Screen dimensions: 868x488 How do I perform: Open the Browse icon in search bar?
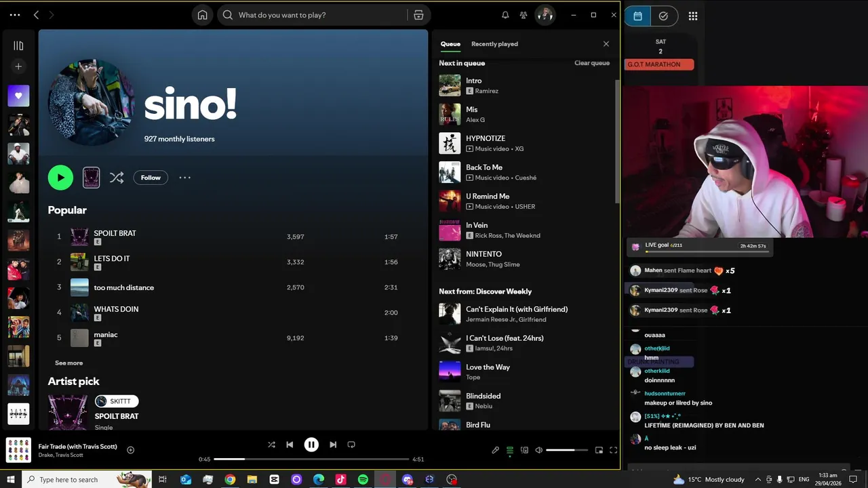coord(418,15)
